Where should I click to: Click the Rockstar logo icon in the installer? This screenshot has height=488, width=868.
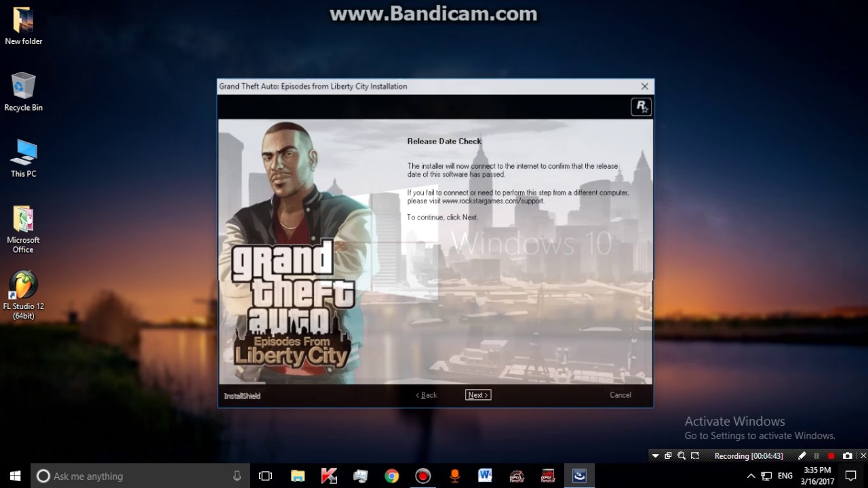(x=641, y=106)
